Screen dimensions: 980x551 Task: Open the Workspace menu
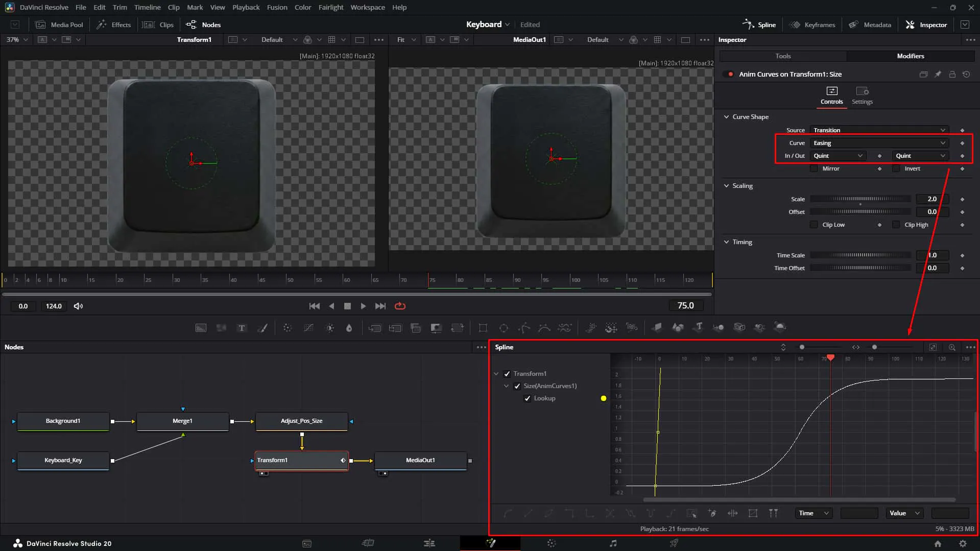coord(367,7)
